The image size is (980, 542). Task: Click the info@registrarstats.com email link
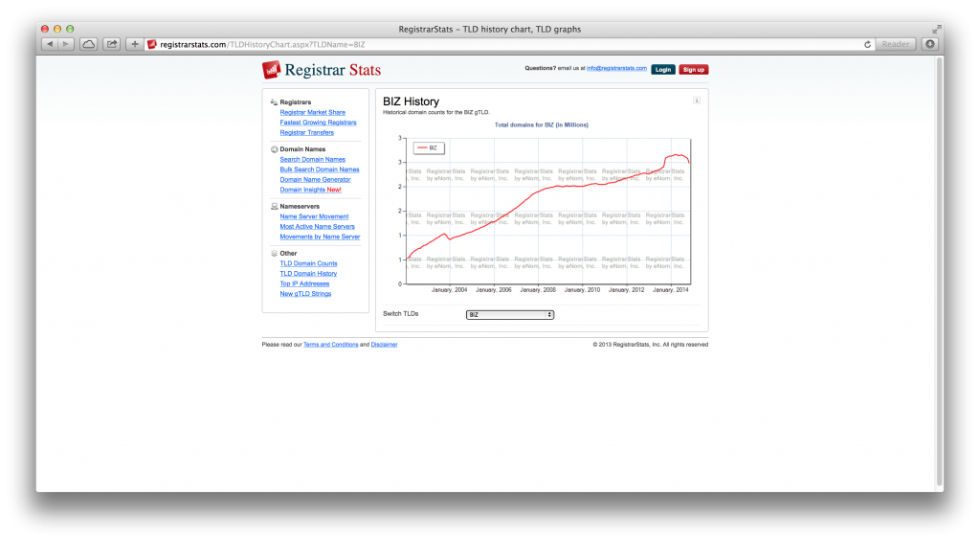click(x=616, y=69)
